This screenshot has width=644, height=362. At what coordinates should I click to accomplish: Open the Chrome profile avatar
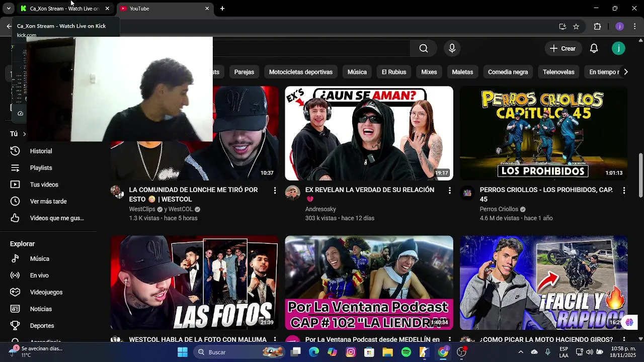point(619,26)
